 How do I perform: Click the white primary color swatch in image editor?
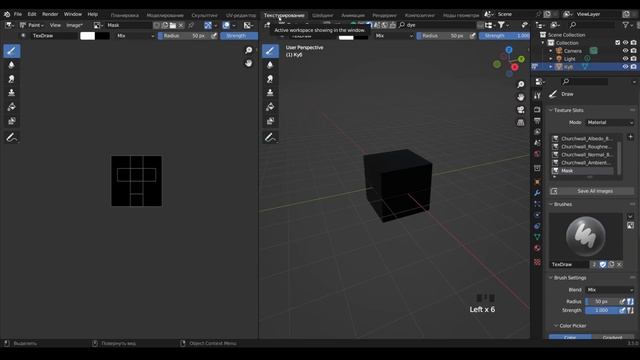coord(87,36)
